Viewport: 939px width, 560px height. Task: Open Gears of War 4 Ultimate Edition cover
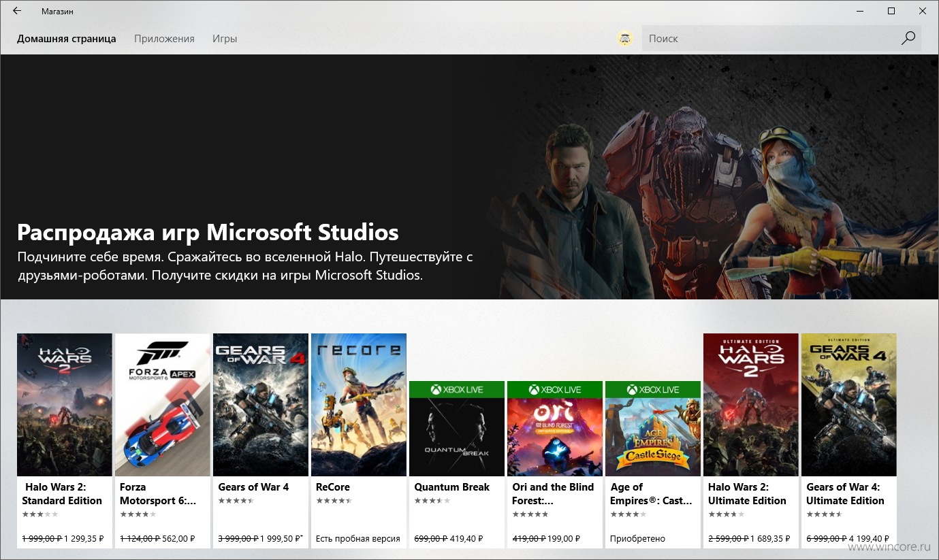tap(849, 405)
